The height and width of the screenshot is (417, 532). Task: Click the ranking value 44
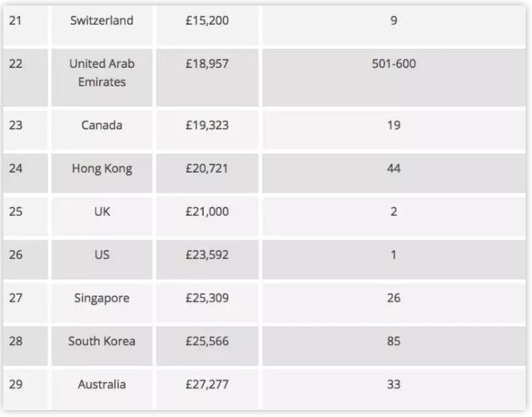(x=394, y=169)
